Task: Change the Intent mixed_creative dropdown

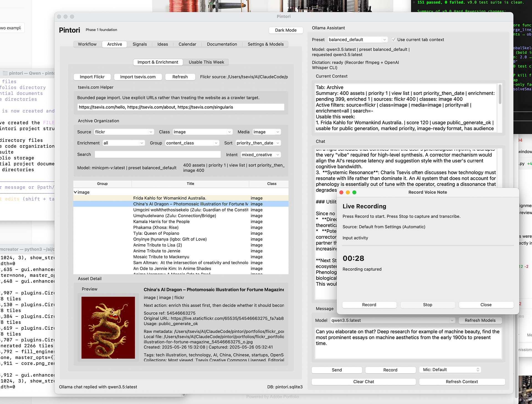Action: pos(260,155)
